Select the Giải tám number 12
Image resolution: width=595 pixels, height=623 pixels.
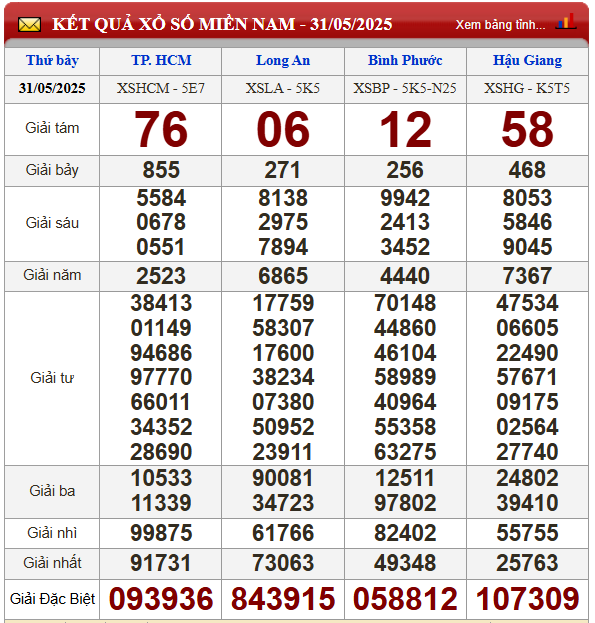click(405, 130)
